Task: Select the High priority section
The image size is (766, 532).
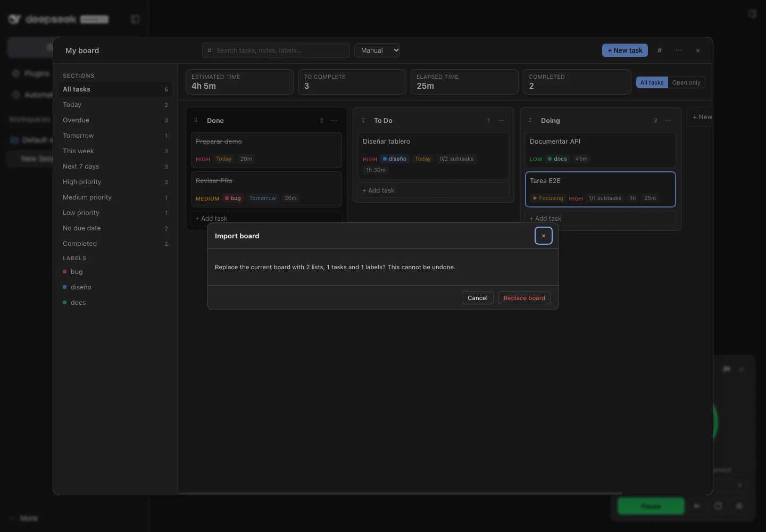Action: 115,182
